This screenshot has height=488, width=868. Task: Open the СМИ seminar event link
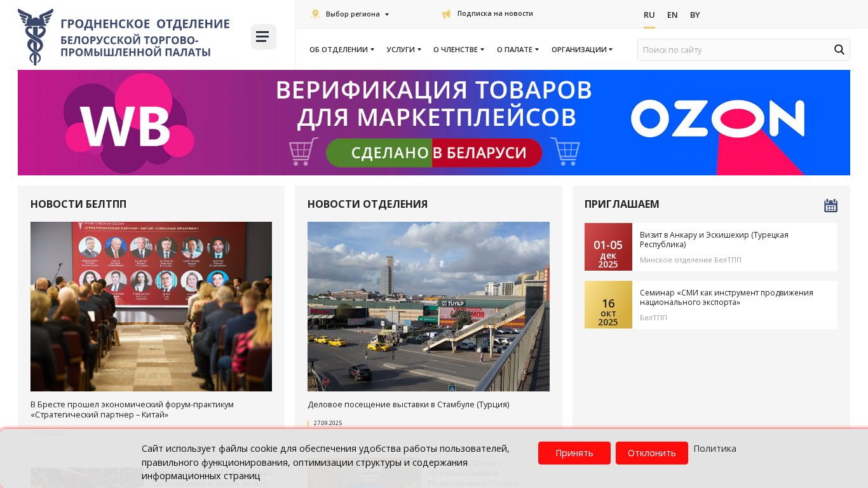[x=726, y=297]
